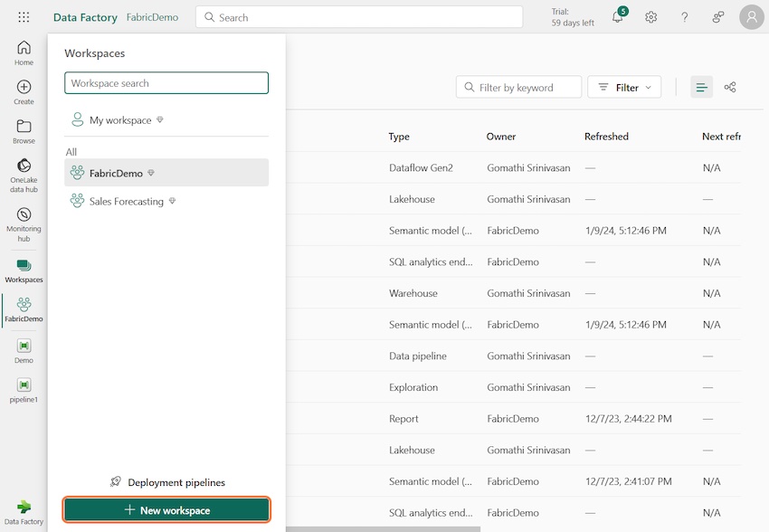The height and width of the screenshot is (532, 769).
Task: Click the Exploration type cell
Action: pos(413,387)
